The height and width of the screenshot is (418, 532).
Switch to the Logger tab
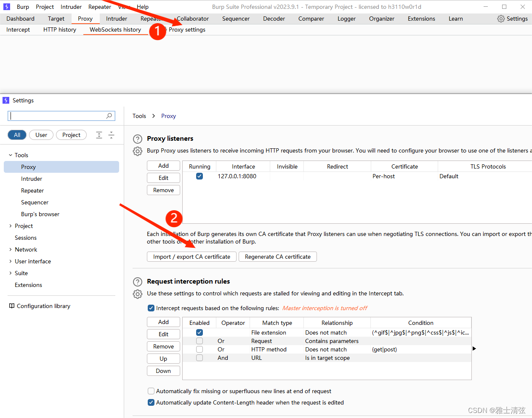tap(346, 19)
